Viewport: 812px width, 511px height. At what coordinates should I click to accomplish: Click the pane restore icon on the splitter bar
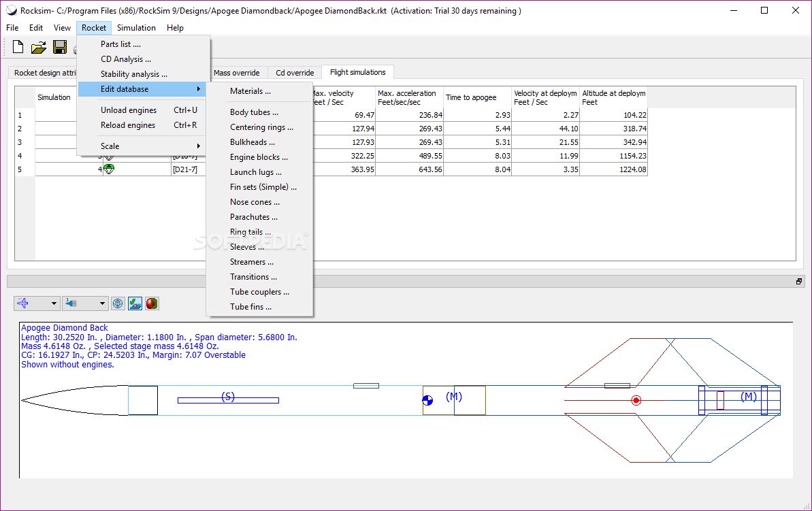click(x=799, y=282)
